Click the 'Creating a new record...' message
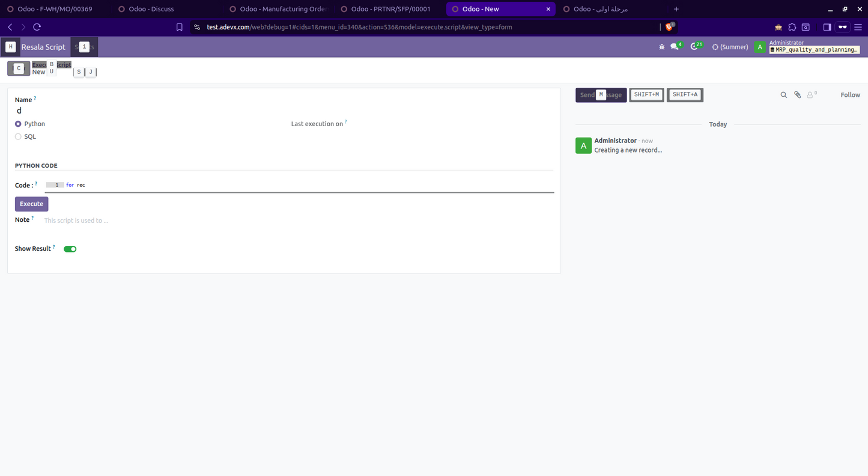The width and height of the screenshot is (868, 476). click(628, 150)
